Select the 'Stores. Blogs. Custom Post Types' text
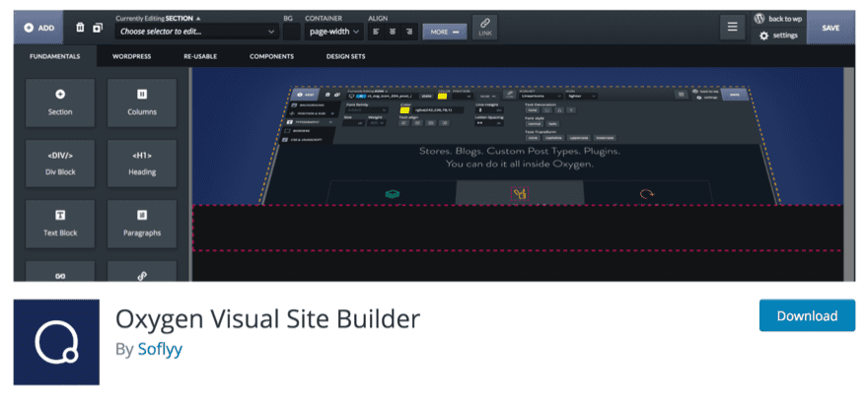The width and height of the screenshot is (868, 405). 520,152
